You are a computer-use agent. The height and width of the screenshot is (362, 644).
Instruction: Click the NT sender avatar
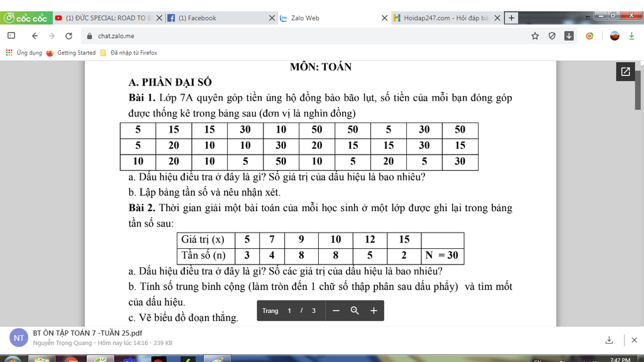(19, 337)
